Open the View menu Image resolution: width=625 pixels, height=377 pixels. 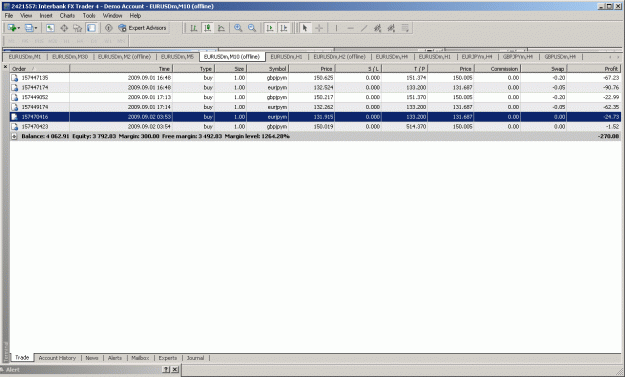26,16
